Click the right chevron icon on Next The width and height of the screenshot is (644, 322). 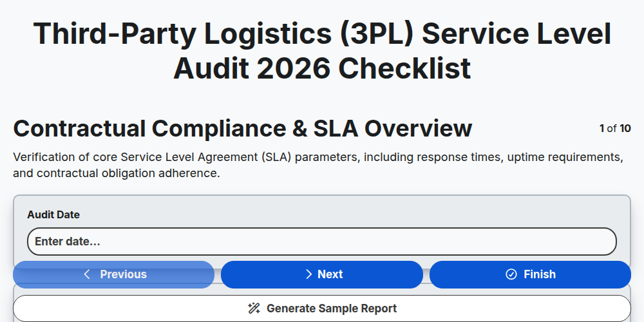(x=309, y=274)
